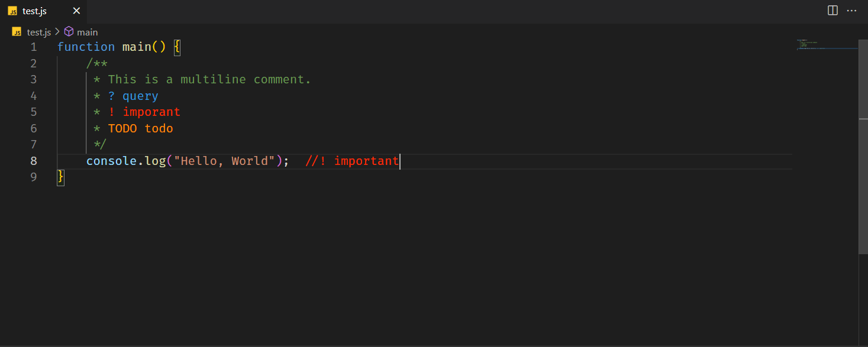Image resolution: width=868 pixels, height=347 pixels.
Task: Click the split editor icon
Action: pyautogui.click(x=832, y=10)
